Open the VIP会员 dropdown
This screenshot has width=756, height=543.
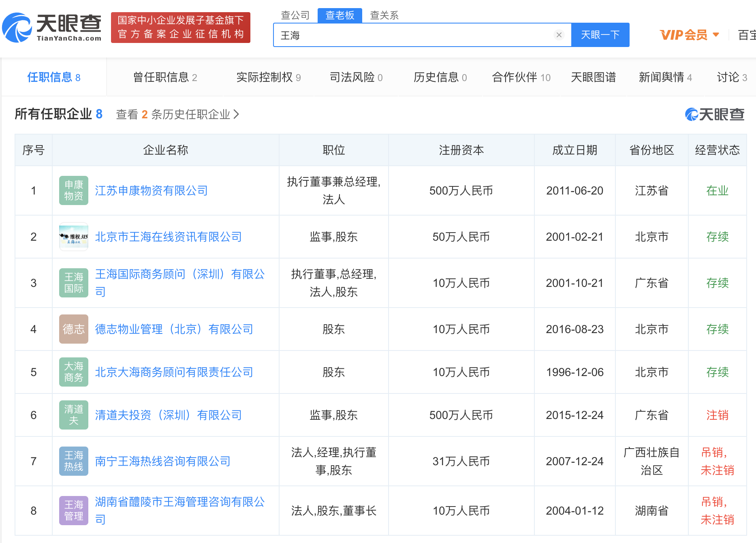point(690,35)
